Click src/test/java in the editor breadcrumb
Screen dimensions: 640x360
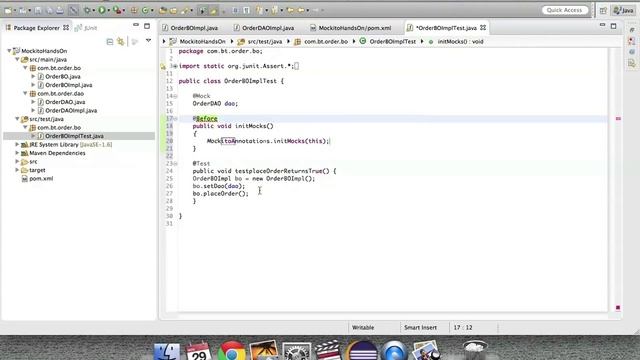pos(264,42)
